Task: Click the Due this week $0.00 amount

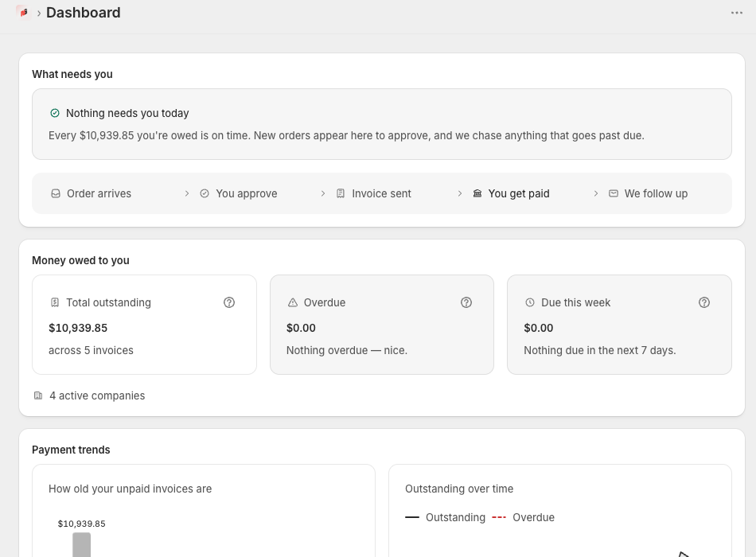Action: pos(539,328)
